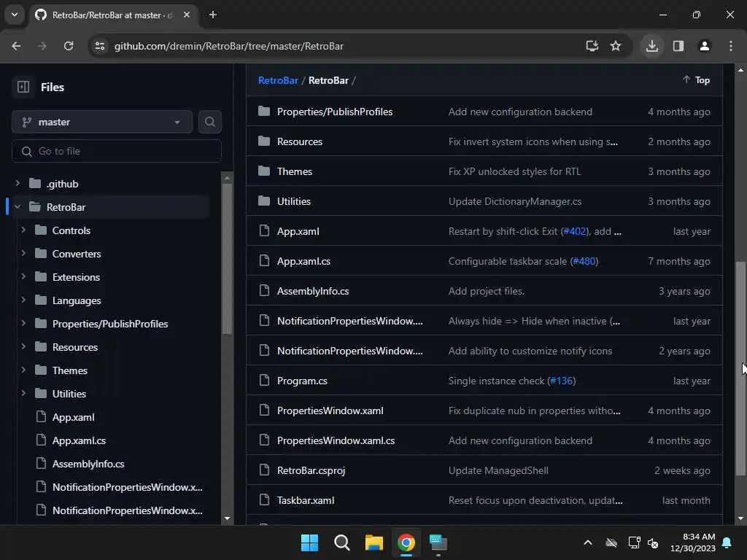Open App.xaml in the file list
The height and width of the screenshot is (560, 747).
point(298,231)
